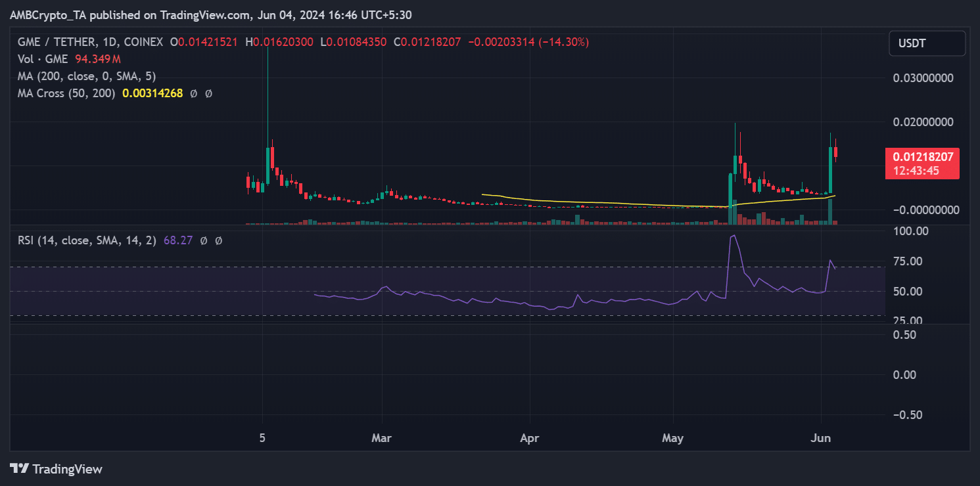Click the open price value O0.01421521
The width and height of the screenshot is (980, 486).
[204, 42]
